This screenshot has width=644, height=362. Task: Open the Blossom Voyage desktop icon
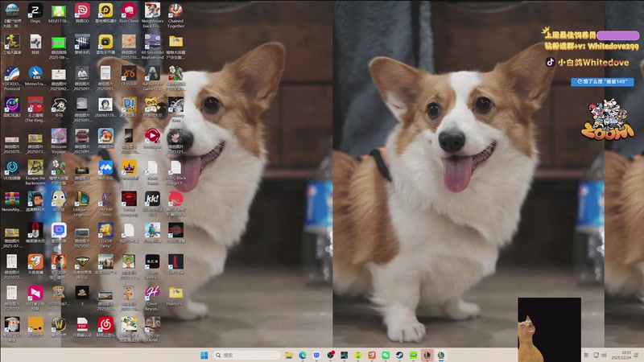pyautogui.click(x=59, y=137)
